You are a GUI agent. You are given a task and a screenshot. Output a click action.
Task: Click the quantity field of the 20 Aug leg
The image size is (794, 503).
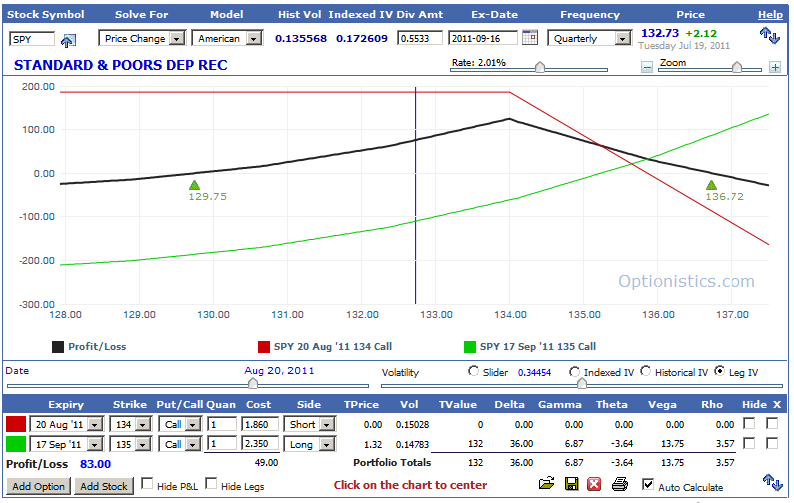coord(222,424)
